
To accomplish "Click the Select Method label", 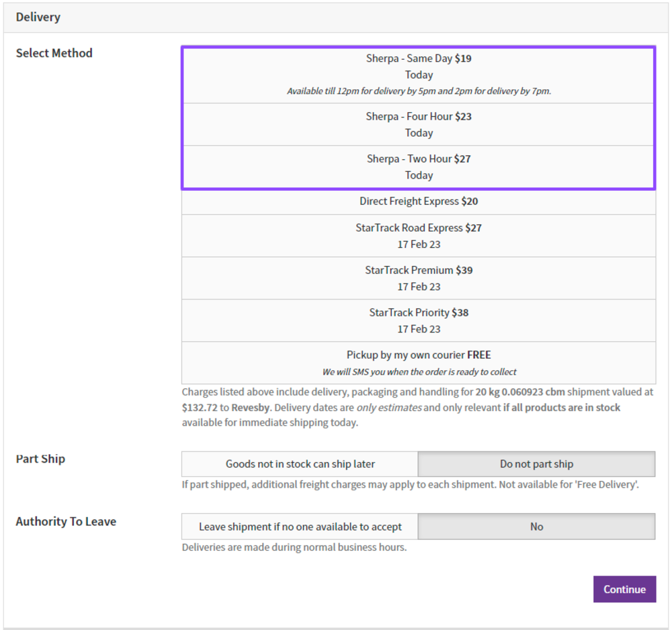I will [x=54, y=53].
